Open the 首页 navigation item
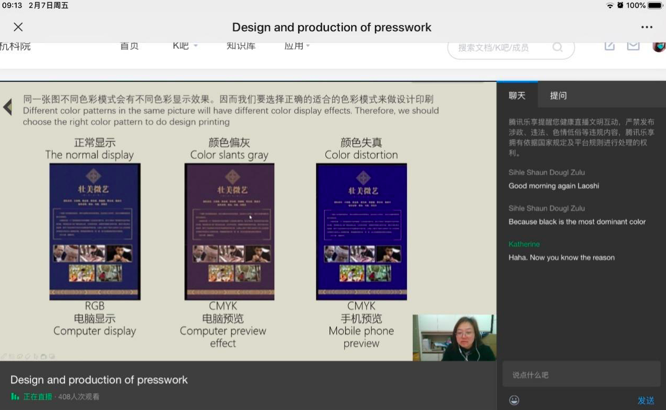 coord(129,46)
